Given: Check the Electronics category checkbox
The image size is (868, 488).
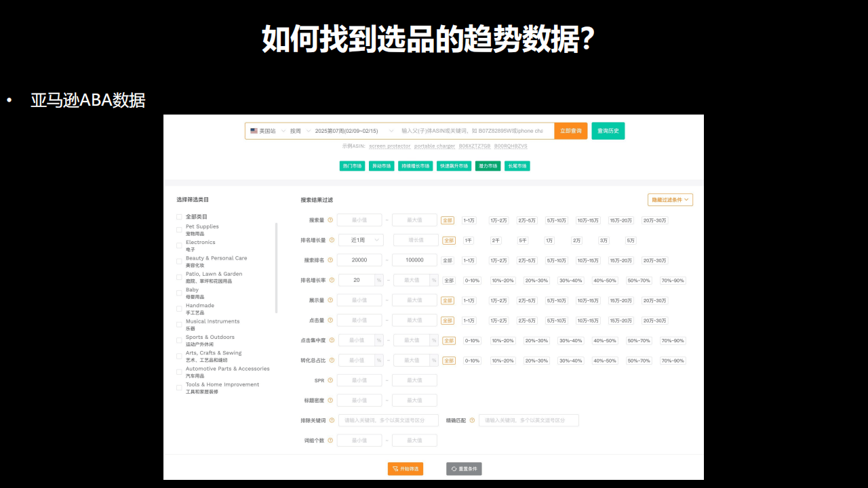Looking at the screenshot, I should [x=179, y=245].
